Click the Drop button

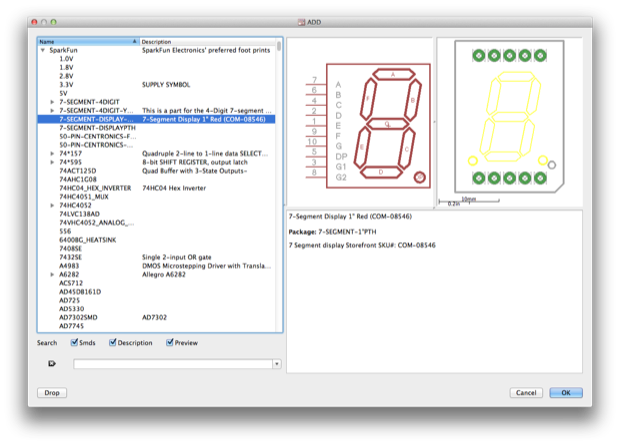(x=52, y=393)
